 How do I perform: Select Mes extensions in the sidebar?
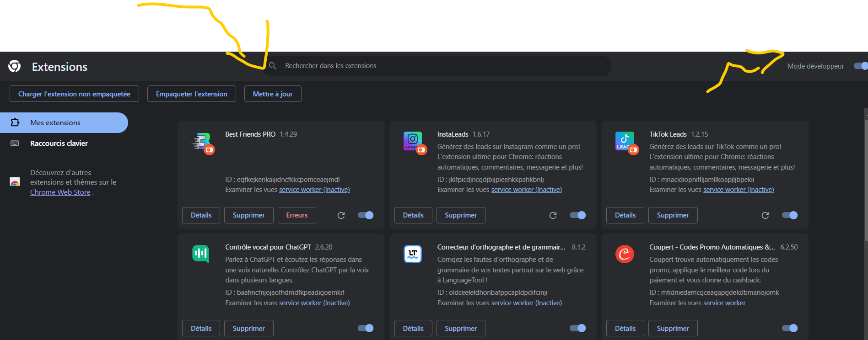pos(64,122)
